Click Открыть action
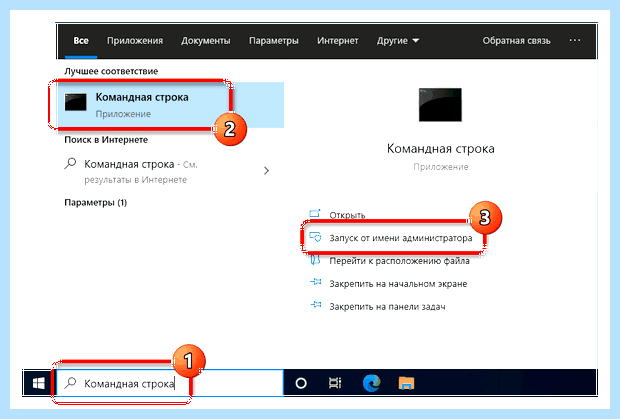 [x=347, y=215]
